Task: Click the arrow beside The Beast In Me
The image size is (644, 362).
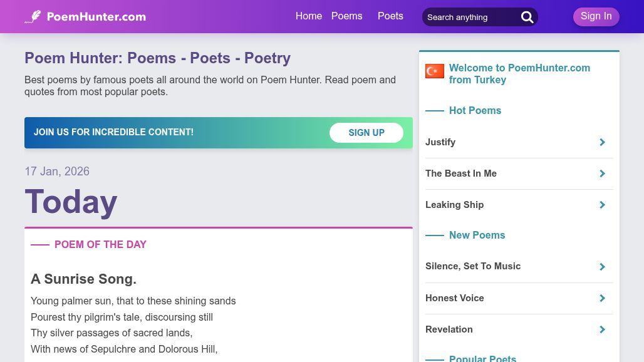Action: click(x=602, y=173)
